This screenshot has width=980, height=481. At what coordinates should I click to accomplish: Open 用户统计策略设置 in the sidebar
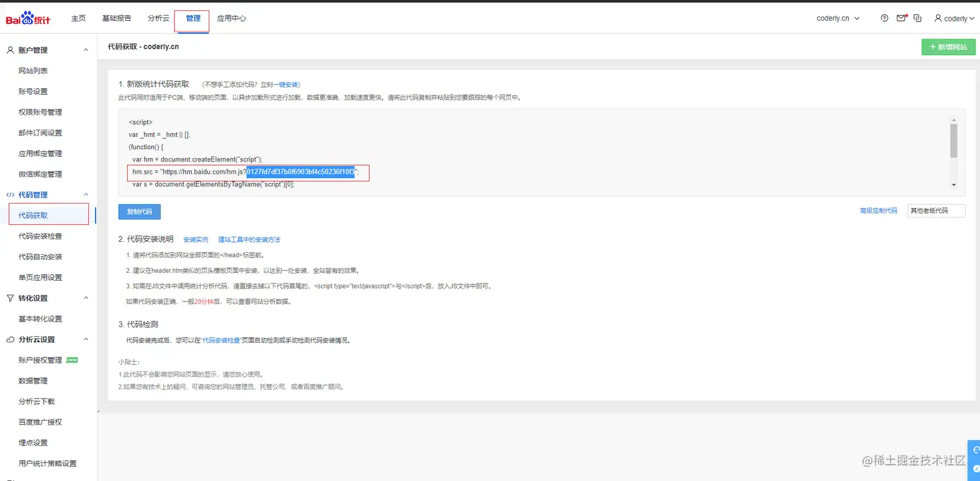pos(47,463)
